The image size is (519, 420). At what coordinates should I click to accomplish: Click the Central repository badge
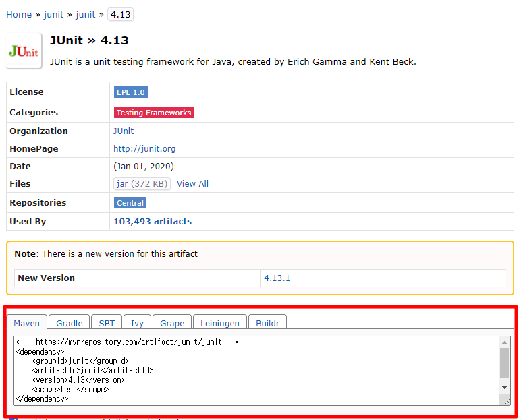click(130, 203)
